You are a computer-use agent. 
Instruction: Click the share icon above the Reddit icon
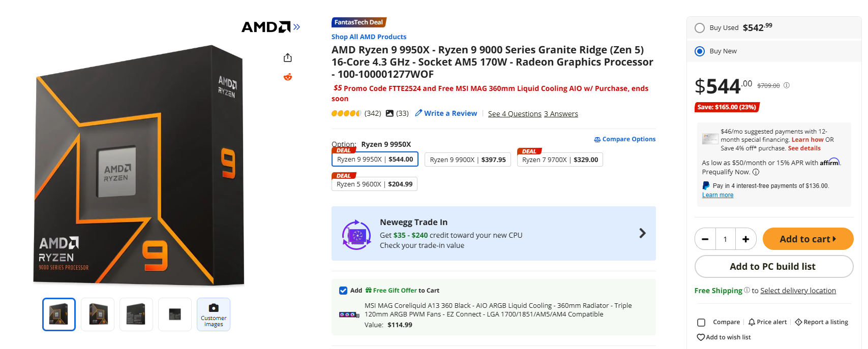[288, 57]
